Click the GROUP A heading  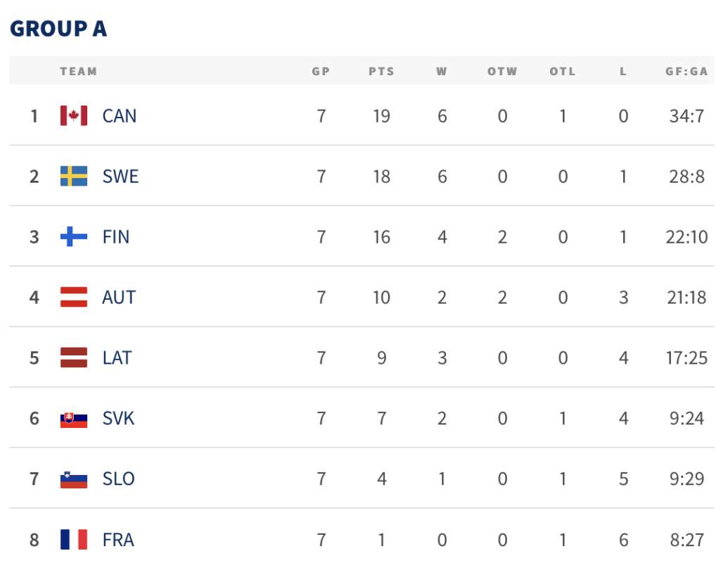click(x=58, y=29)
